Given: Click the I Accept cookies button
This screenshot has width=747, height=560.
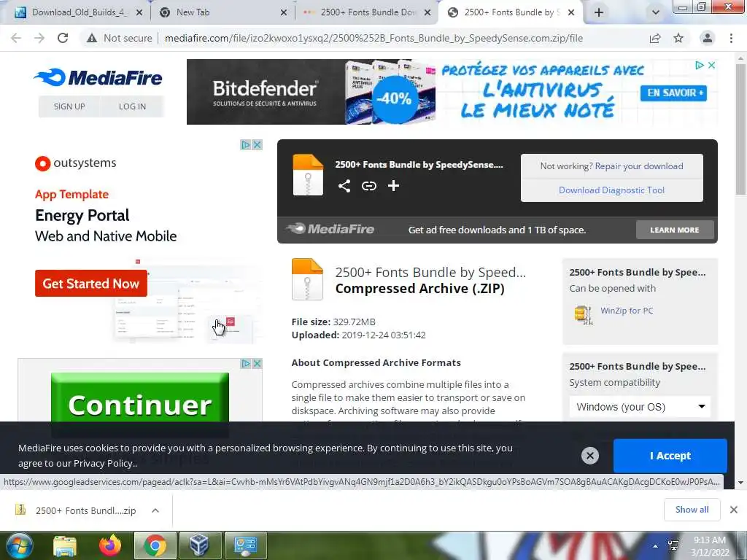Looking at the screenshot, I should point(670,456).
